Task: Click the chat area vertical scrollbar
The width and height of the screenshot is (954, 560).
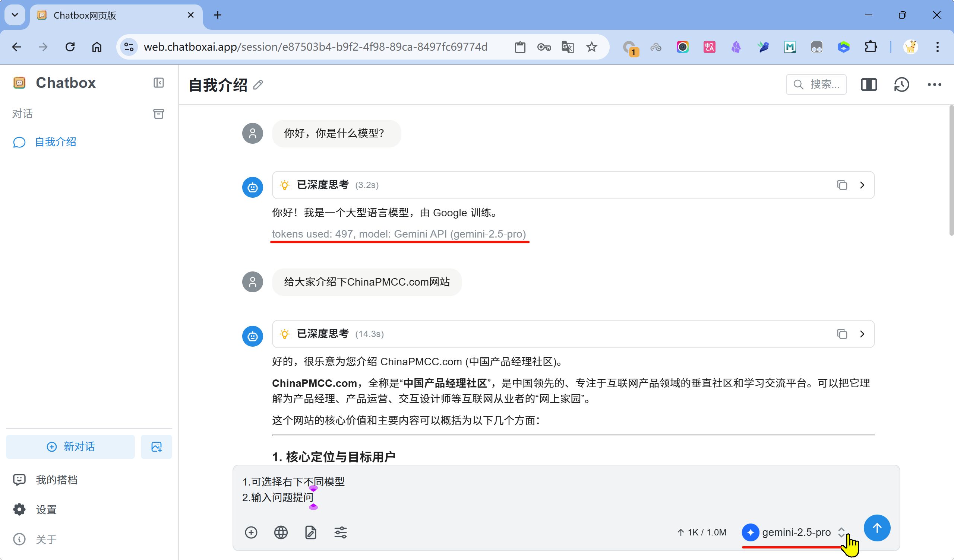Action: coord(951,170)
